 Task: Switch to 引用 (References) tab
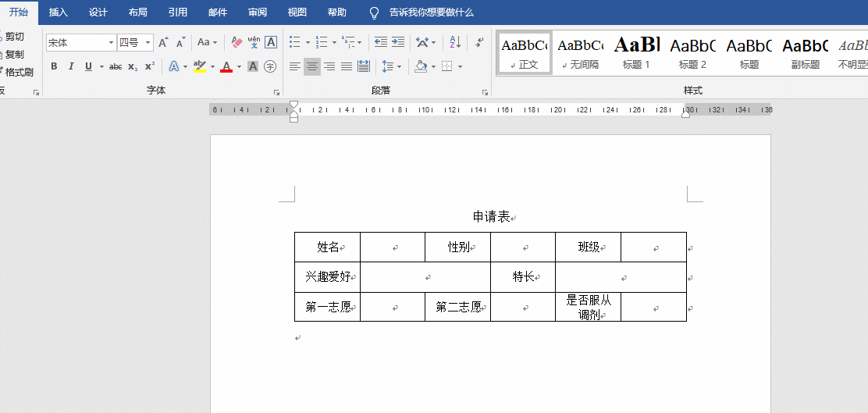[178, 12]
